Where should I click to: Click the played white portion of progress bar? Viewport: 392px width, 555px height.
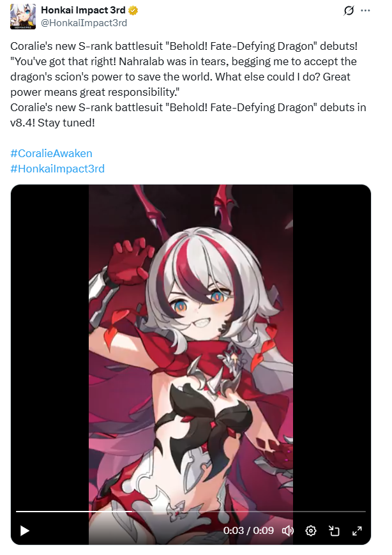pyautogui.click(x=74, y=511)
